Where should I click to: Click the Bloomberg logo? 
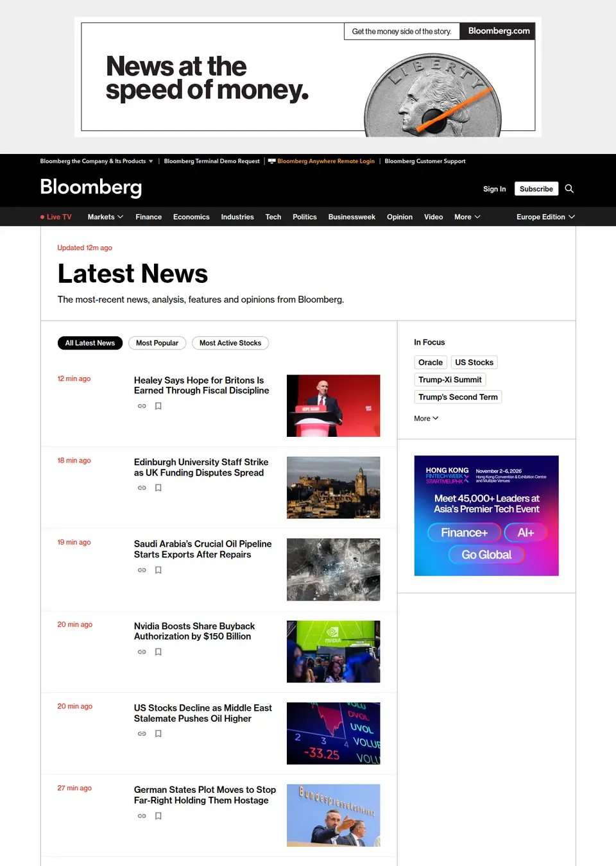(91, 187)
